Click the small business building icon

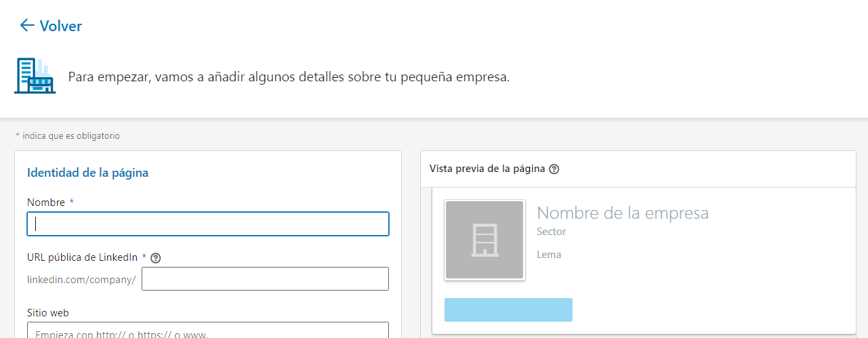pyautogui.click(x=35, y=76)
